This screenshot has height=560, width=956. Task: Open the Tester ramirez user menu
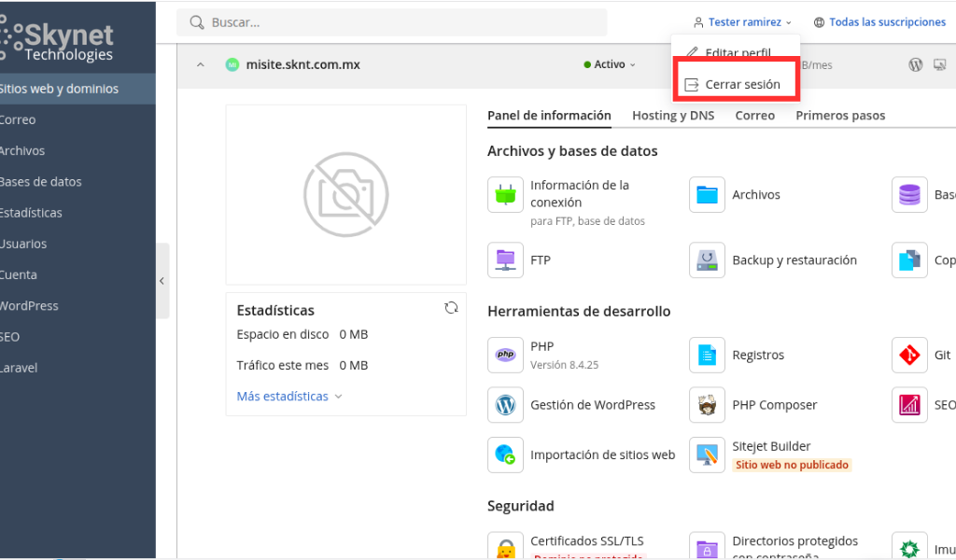pos(742,22)
